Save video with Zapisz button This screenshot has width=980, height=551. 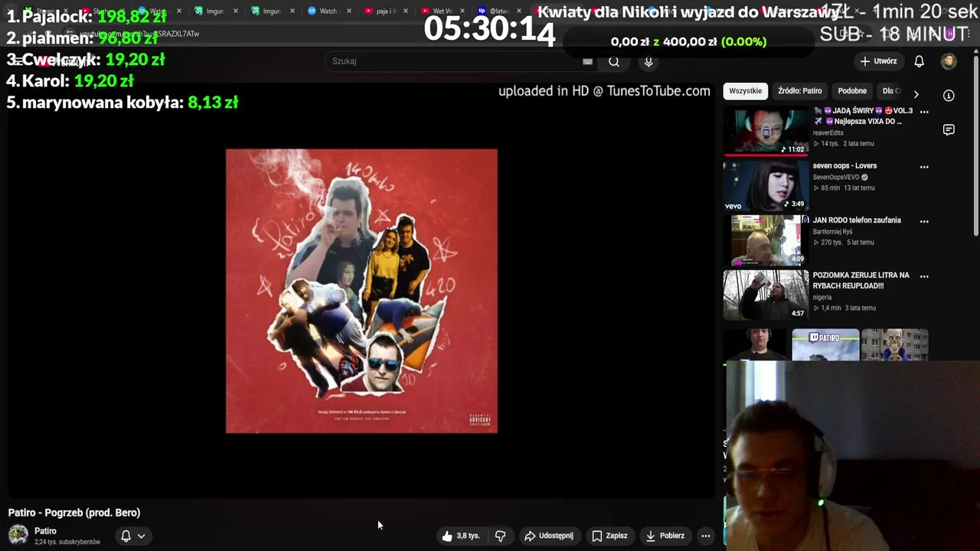tap(609, 536)
